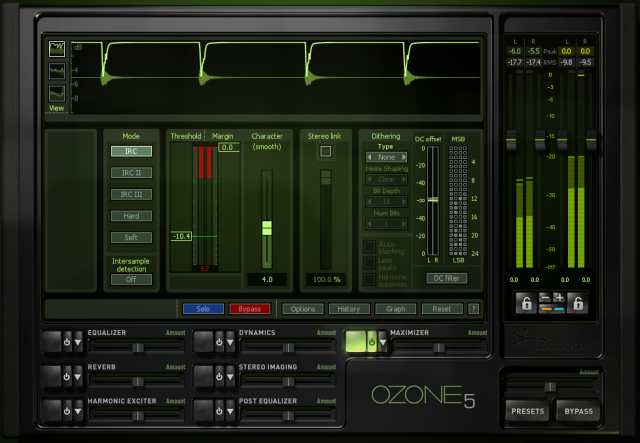Enable the Harmonic suppress checkbox

point(369,280)
